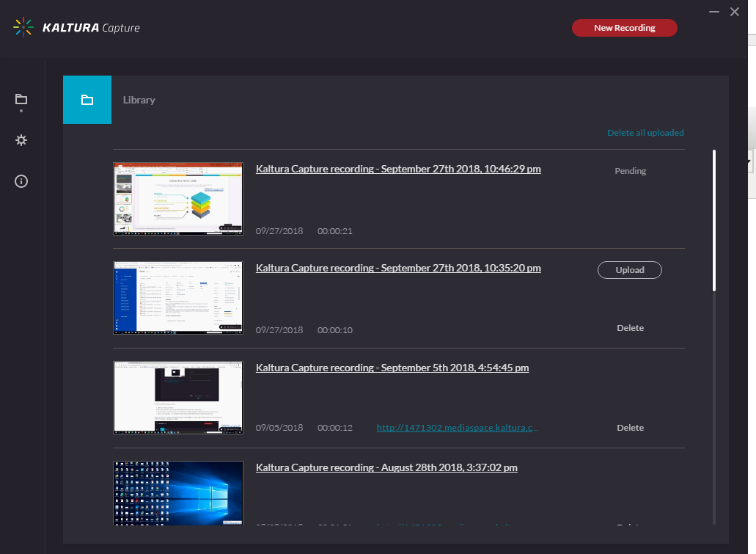Start a New Recording

tap(624, 28)
